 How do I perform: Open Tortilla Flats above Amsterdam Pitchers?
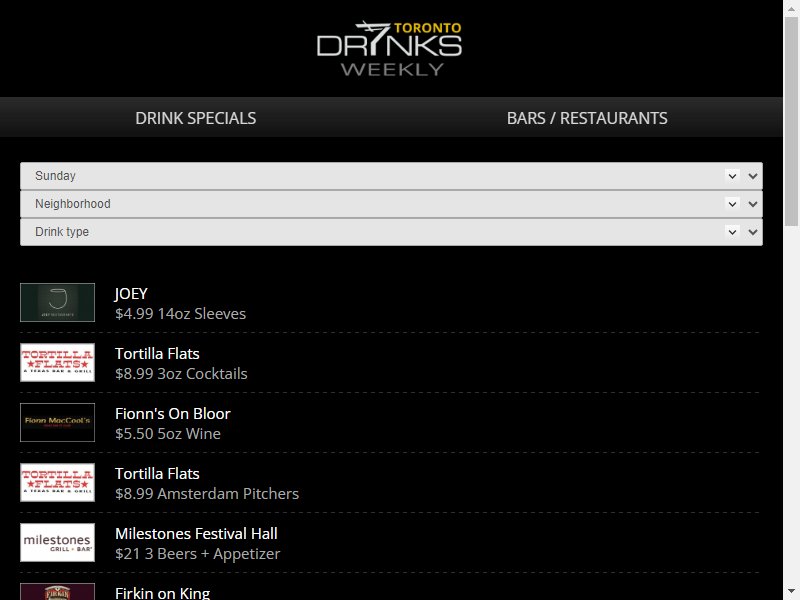[x=157, y=473]
